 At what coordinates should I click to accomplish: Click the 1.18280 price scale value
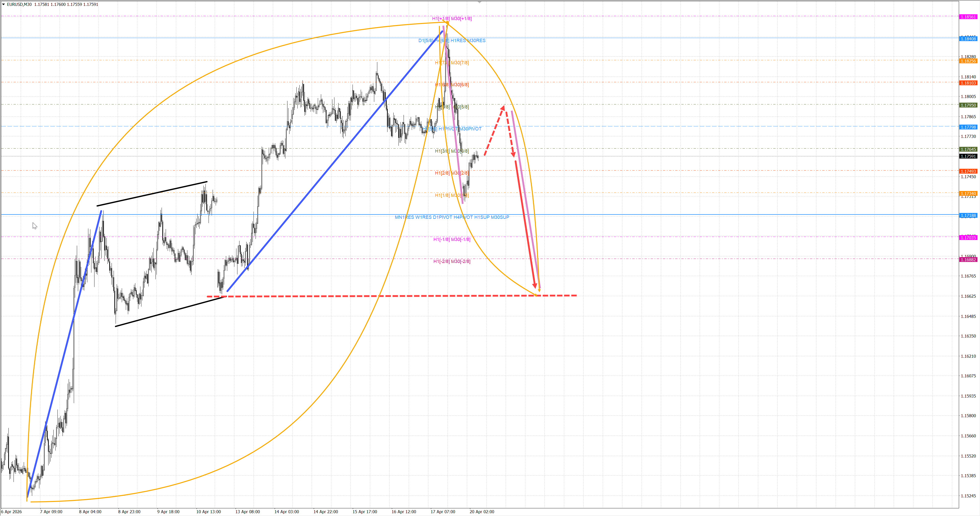click(968, 57)
